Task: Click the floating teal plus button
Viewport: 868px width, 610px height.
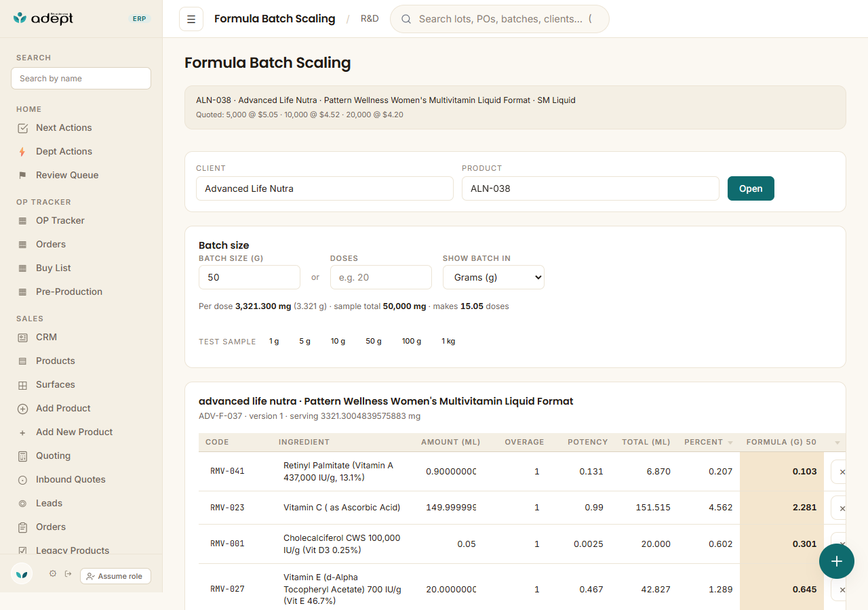Action: click(837, 561)
